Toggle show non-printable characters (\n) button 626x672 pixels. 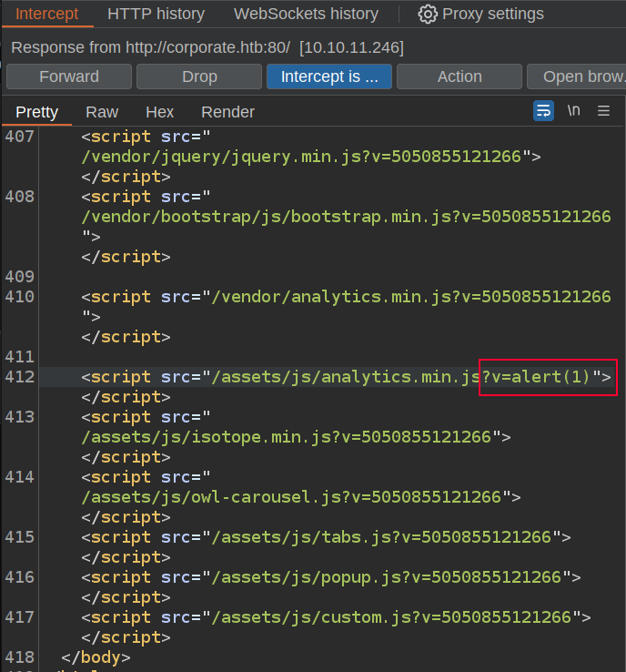(573, 111)
